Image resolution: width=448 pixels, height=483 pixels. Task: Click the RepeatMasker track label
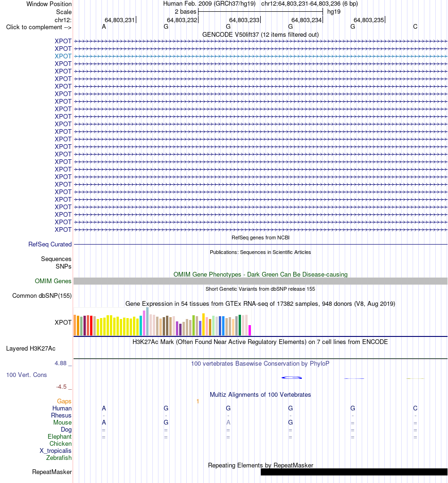[52, 472]
